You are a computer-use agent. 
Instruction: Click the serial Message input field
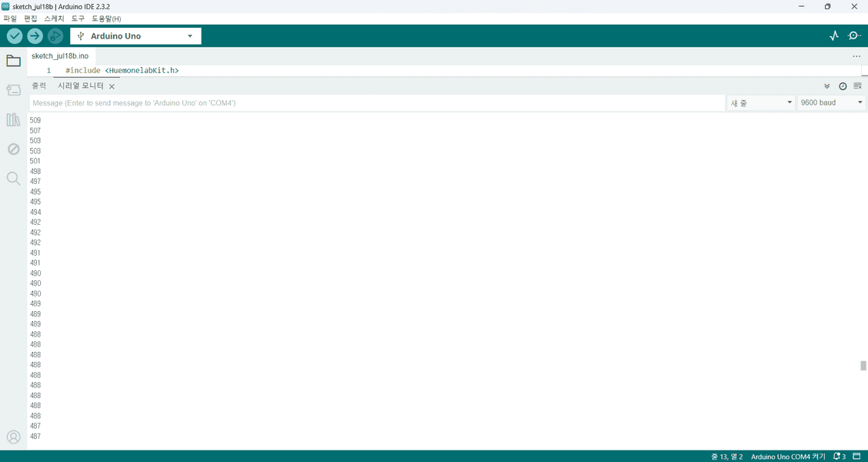point(377,102)
